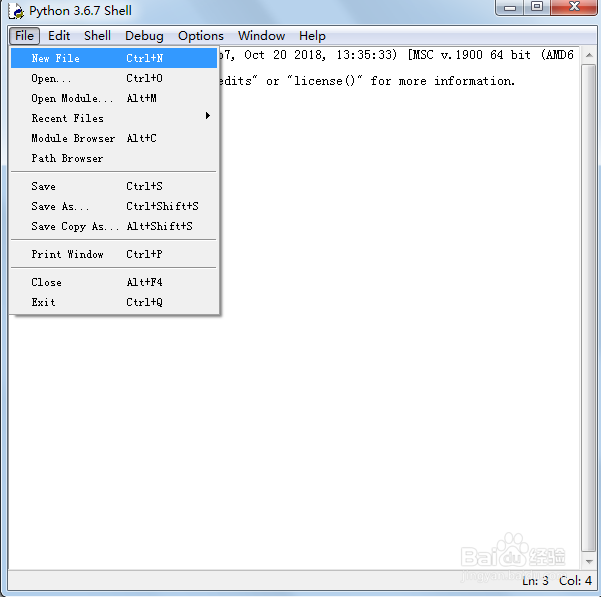Open the Path Browser

tap(114, 158)
